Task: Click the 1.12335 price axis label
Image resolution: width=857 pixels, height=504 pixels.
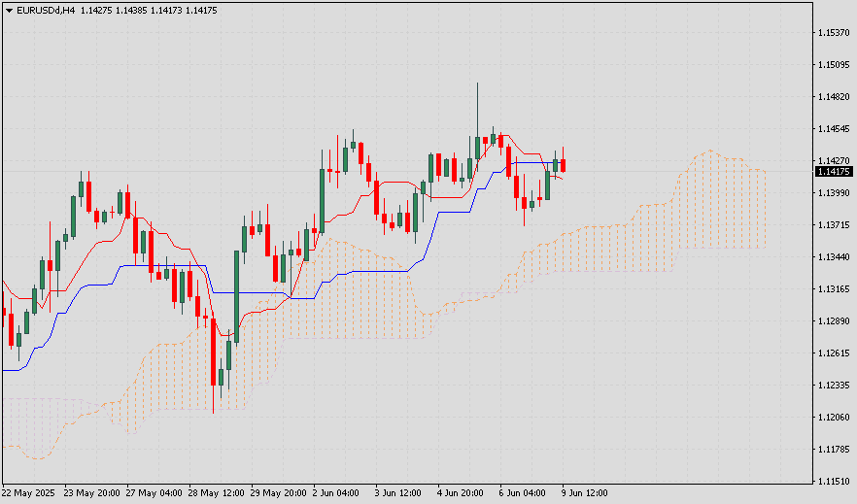Action: click(834, 385)
